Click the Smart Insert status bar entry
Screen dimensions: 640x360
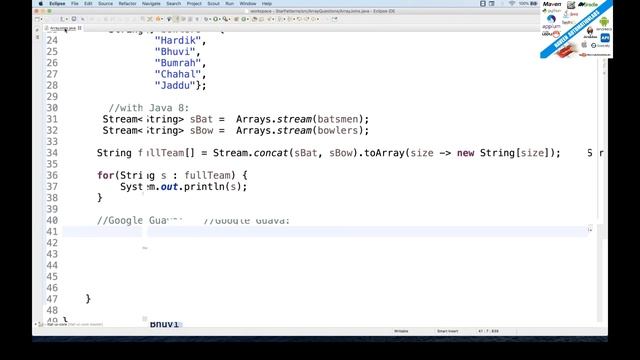448,331
